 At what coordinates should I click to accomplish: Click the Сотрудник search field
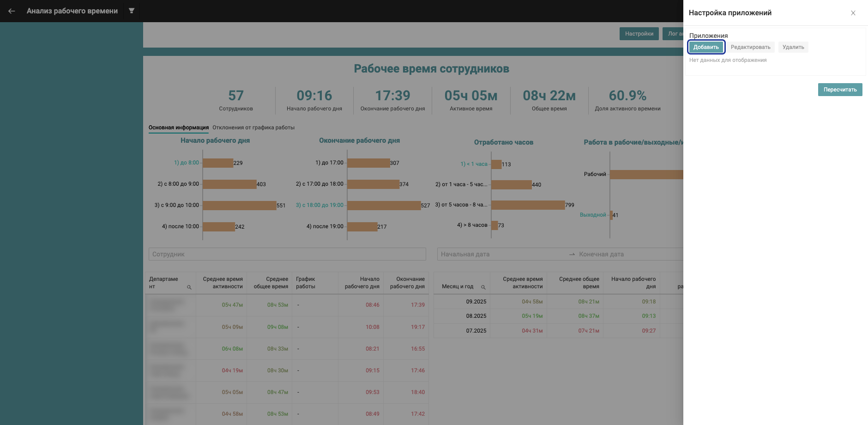(x=287, y=254)
